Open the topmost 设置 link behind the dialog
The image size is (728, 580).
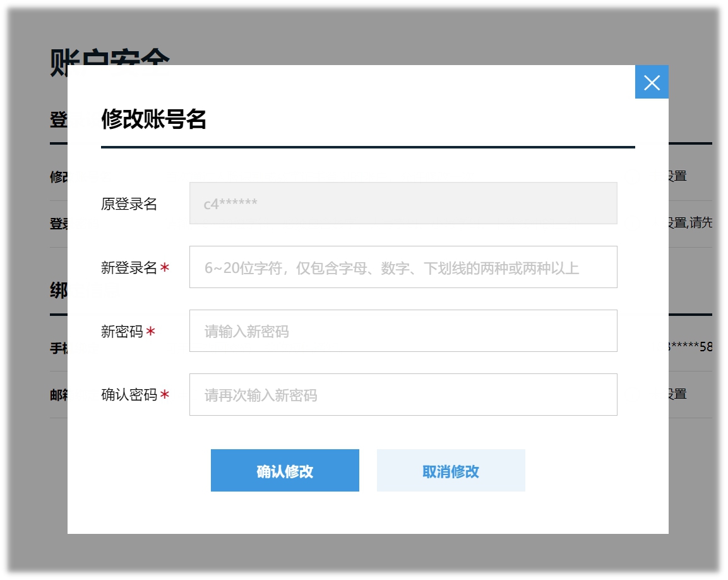682,178
